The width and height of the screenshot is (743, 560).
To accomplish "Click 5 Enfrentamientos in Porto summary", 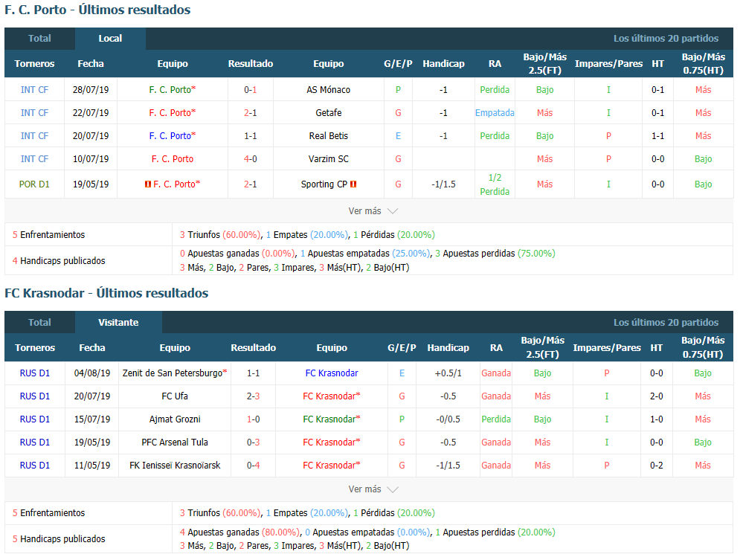I will (x=48, y=235).
